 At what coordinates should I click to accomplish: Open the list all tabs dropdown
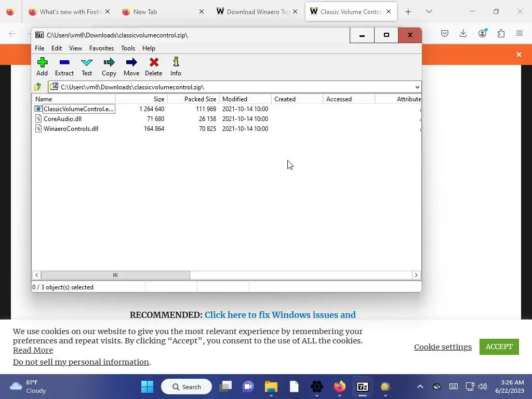click(x=429, y=11)
